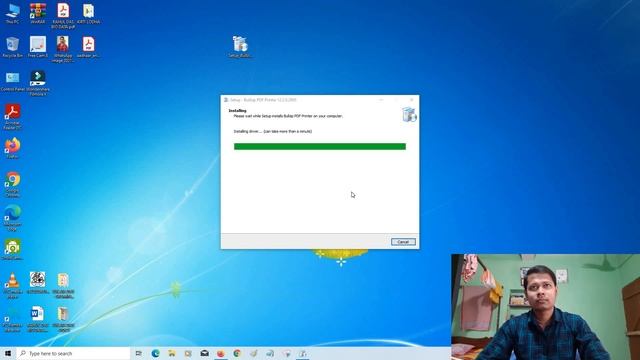
Task: Select the Word document desktop icon
Action: click(x=38, y=319)
